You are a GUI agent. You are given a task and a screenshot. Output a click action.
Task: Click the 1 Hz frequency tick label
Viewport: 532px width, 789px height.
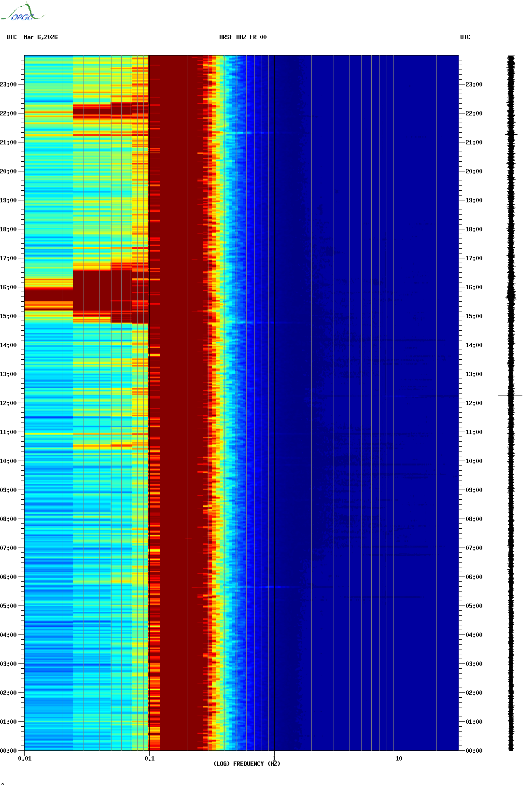coord(274,758)
